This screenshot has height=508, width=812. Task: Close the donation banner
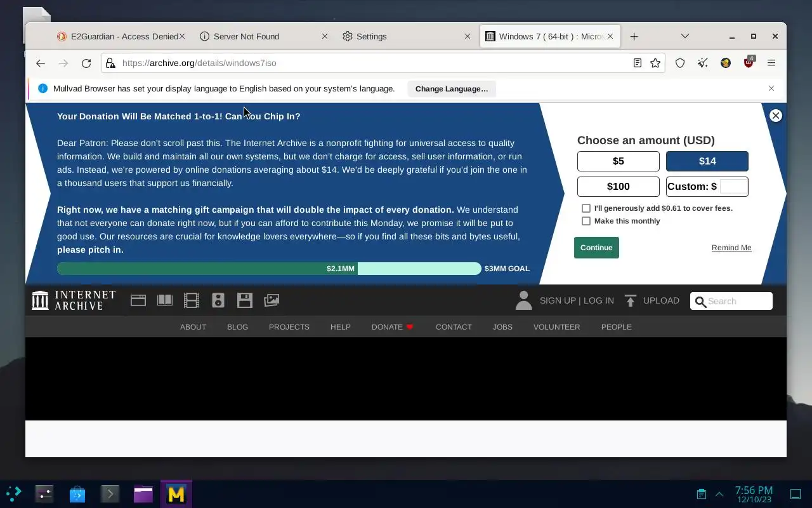(775, 116)
